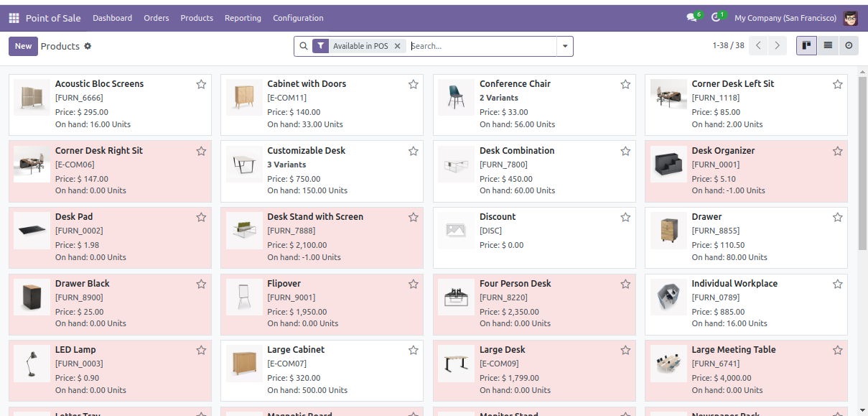Go to previous page of products
This screenshot has width=868, height=416.
pos(759,46)
